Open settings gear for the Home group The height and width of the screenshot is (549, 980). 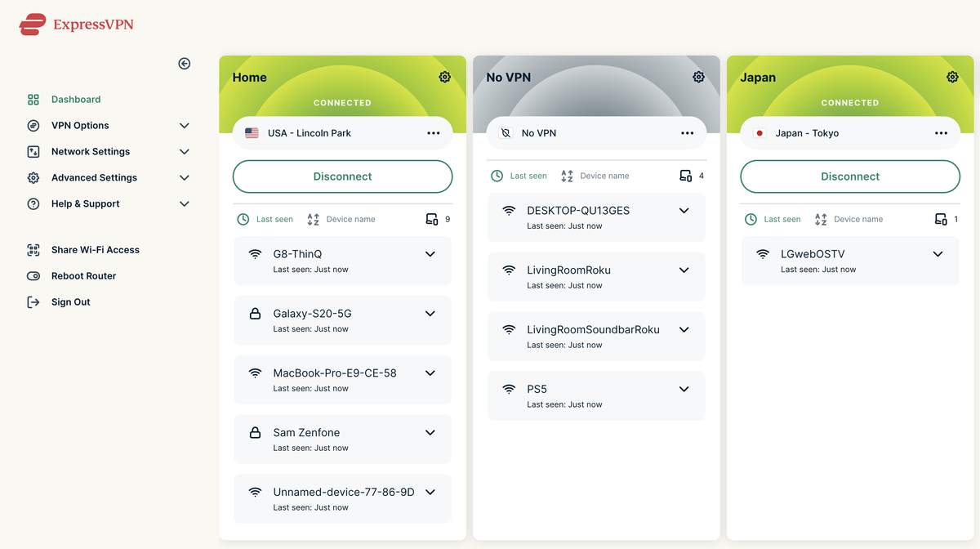pyautogui.click(x=445, y=77)
